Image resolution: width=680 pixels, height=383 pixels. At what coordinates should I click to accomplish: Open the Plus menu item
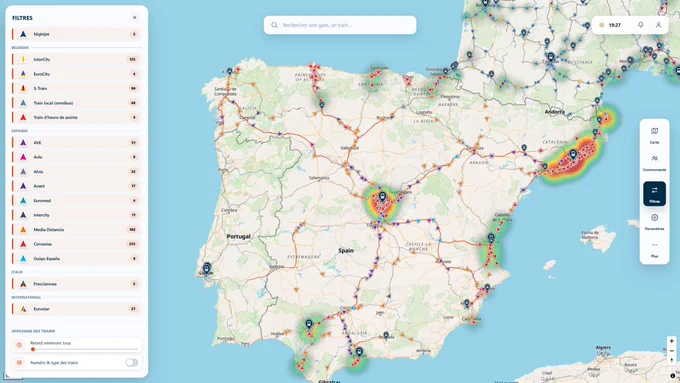654,250
